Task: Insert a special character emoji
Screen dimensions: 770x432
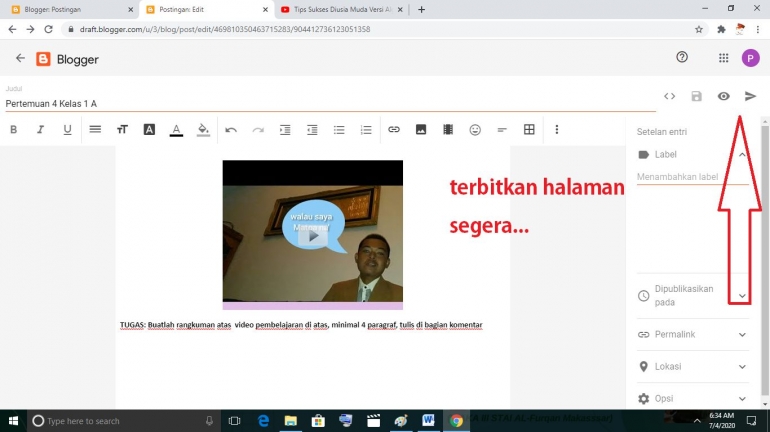Action: [475, 130]
